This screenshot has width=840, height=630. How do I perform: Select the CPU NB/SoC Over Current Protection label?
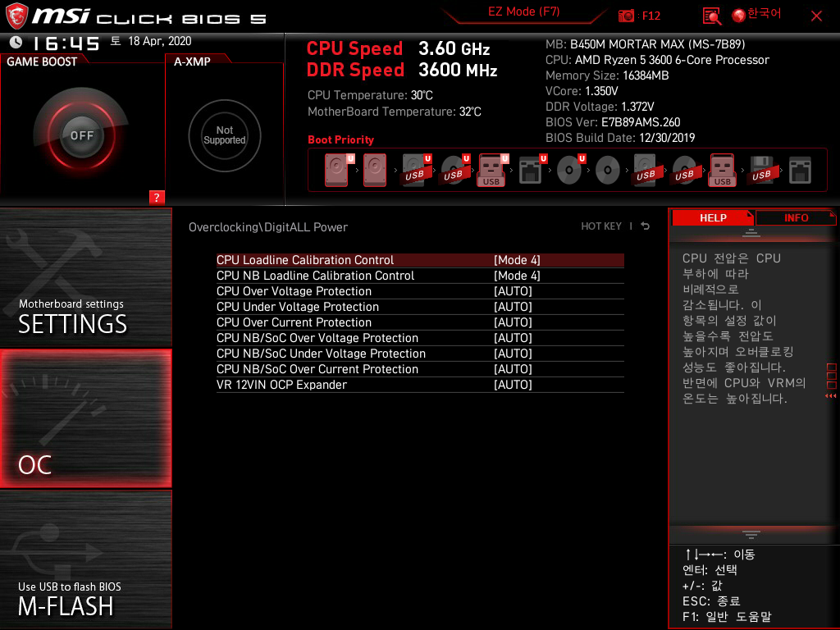pyautogui.click(x=317, y=368)
